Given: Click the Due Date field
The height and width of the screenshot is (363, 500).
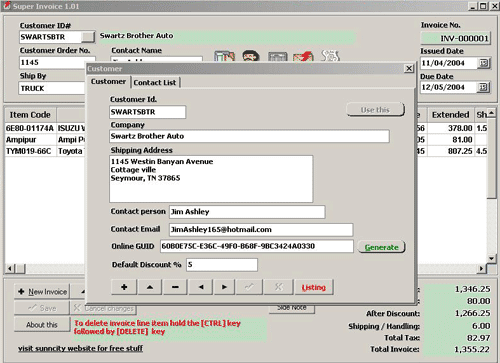Looking at the screenshot, I should (449, 87).
